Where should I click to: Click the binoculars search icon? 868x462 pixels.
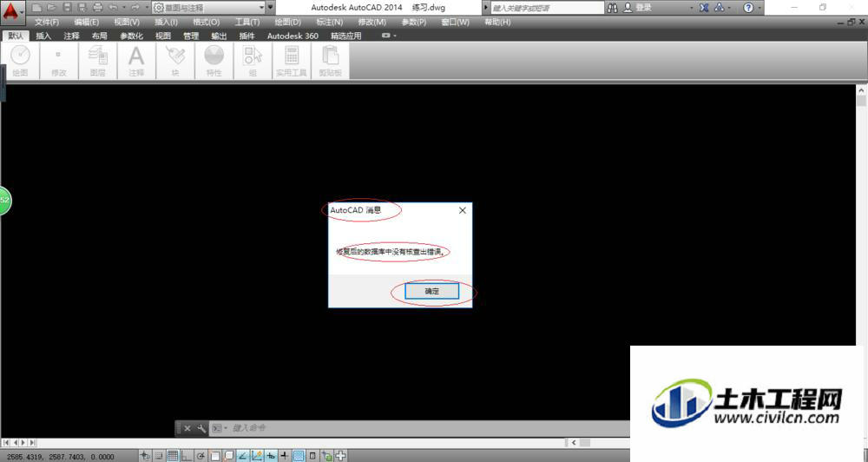pos(612,8)
